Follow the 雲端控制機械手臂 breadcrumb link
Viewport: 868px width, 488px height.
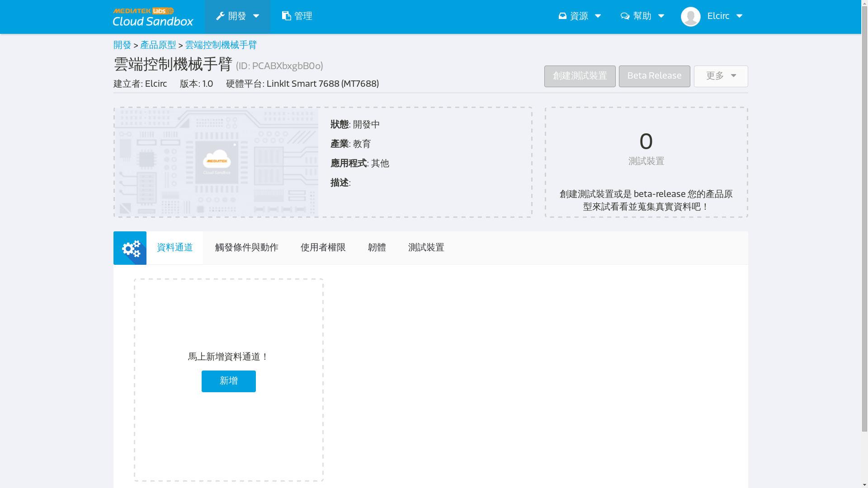pyautogui.click(x=221, y=45)
